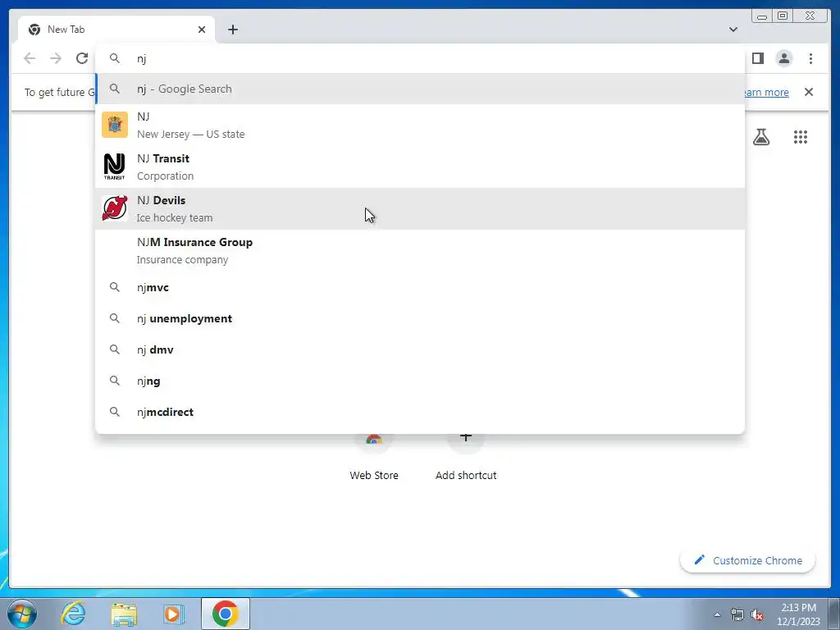
Task: Open a new tab with the plus button
Action: [x=232, y=30]
